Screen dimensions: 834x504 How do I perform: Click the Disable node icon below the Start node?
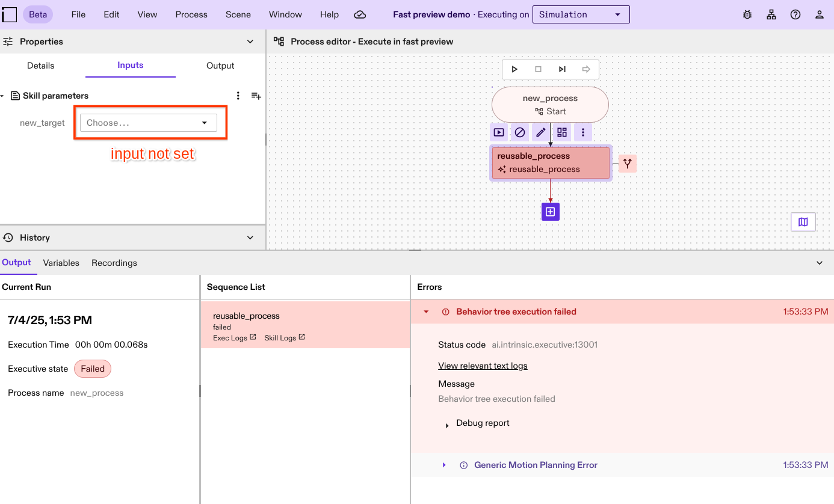point(520,132)
